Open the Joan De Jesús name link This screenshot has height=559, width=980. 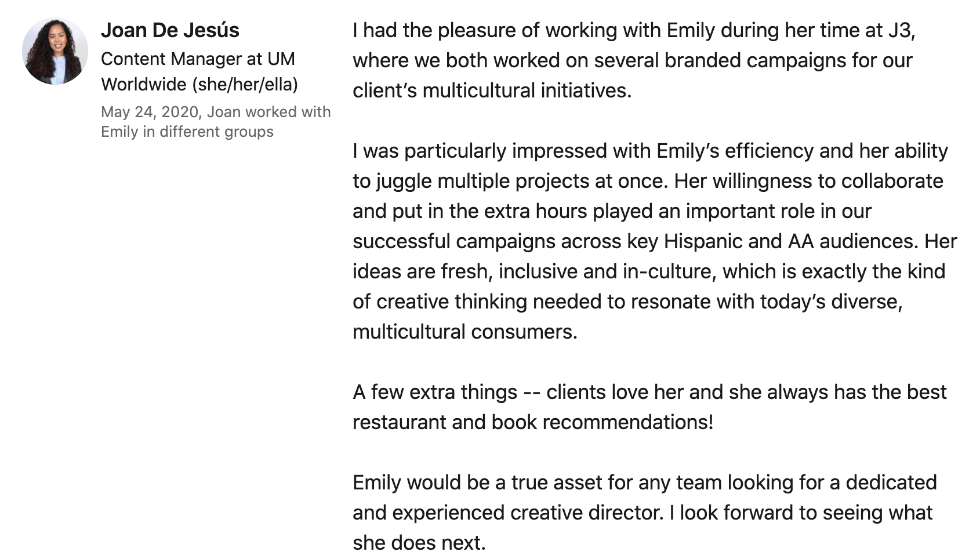click(170, 30)
